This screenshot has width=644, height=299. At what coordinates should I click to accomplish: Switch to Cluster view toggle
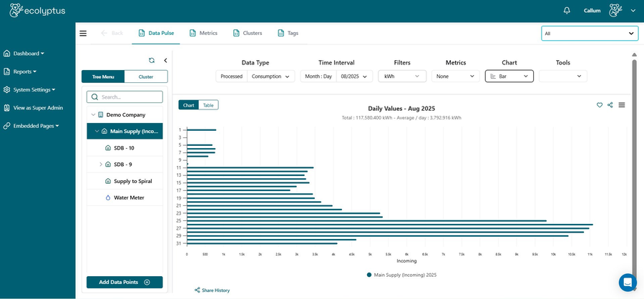[x=146, y=77]
